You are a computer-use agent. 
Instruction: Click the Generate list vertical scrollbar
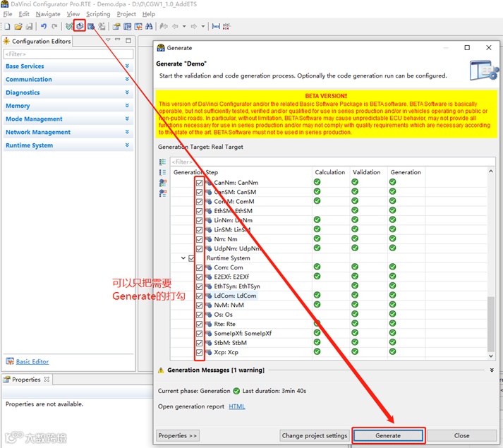490,324
